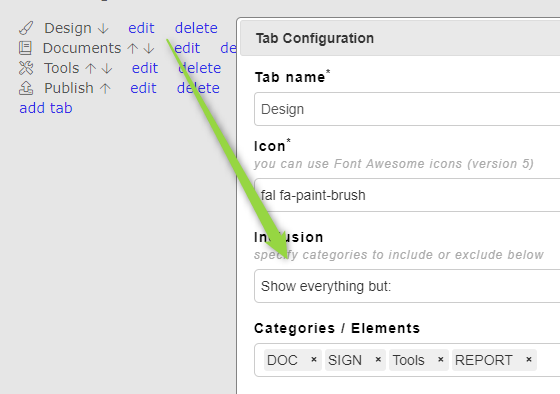Open the Inclusion 'Show everything but:' dropdown
560x394 pixels.
(x=407, y=286)
